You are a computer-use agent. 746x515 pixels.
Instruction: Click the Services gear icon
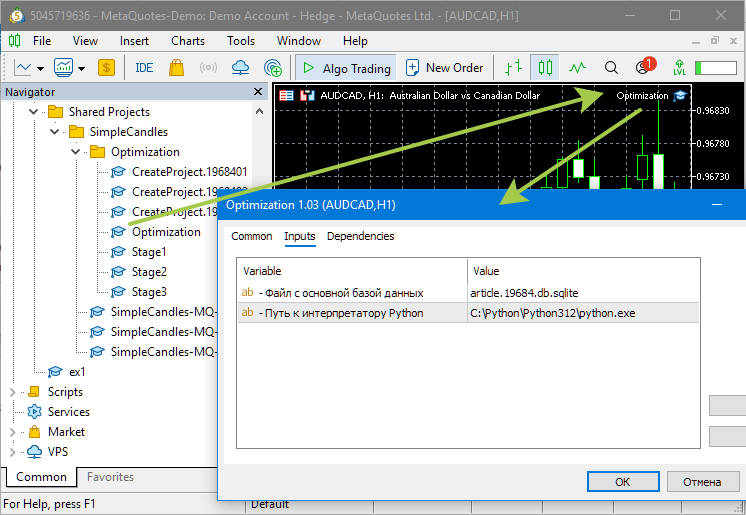34,412
